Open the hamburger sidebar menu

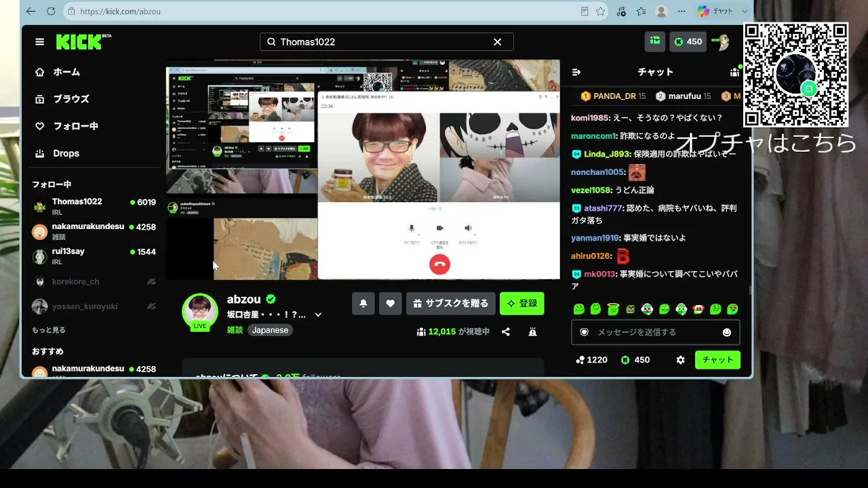coord(40,42)
